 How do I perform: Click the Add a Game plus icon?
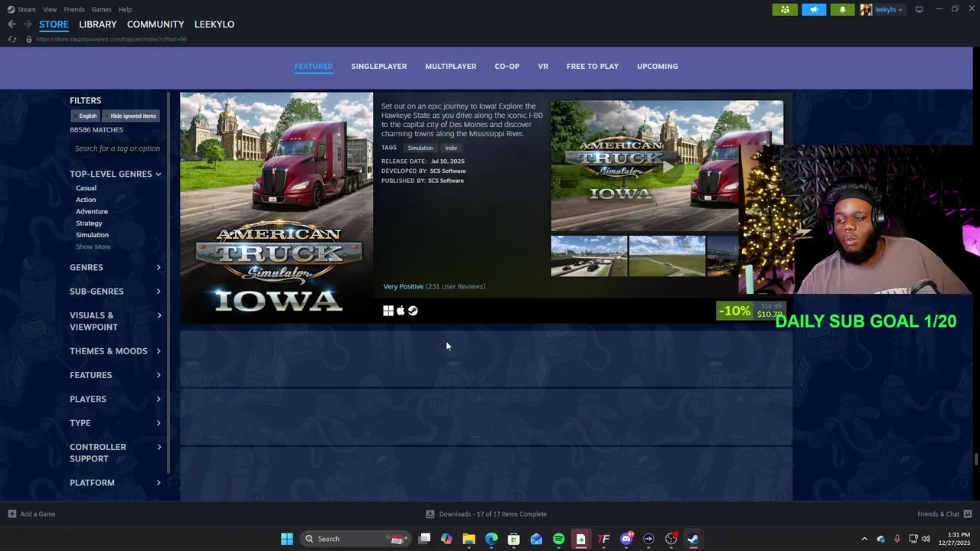[11, 514]
